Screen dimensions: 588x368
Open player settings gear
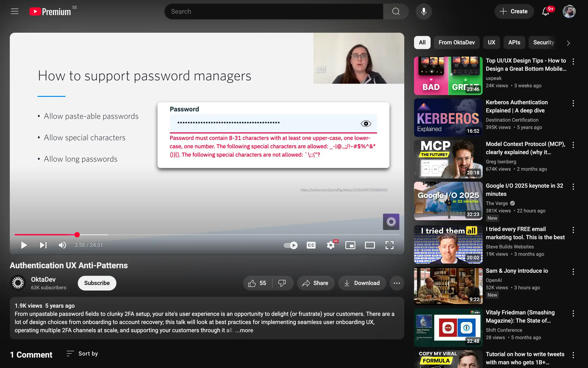pos(331,245)
